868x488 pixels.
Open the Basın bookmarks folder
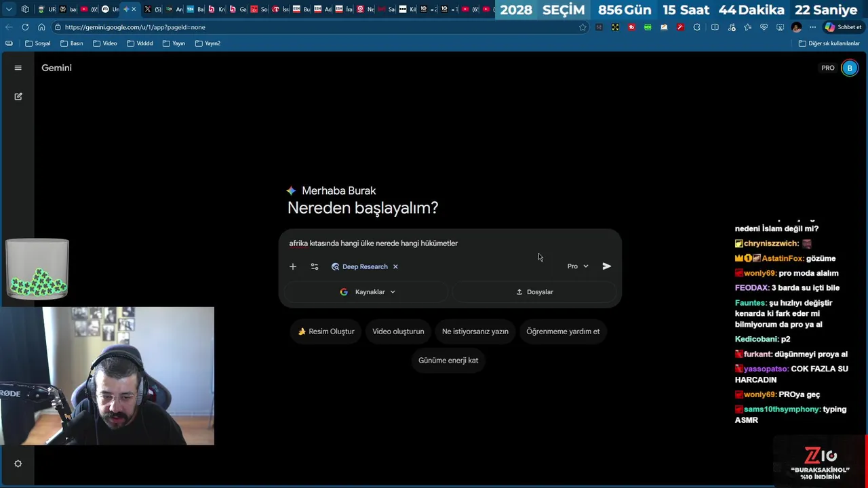pos(71,43)
